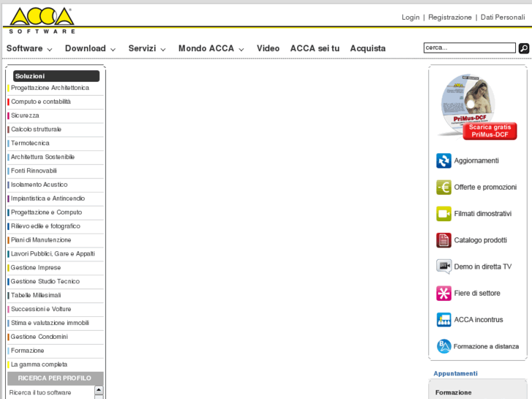Click the Catalogo prodotti text

[481, 240]
